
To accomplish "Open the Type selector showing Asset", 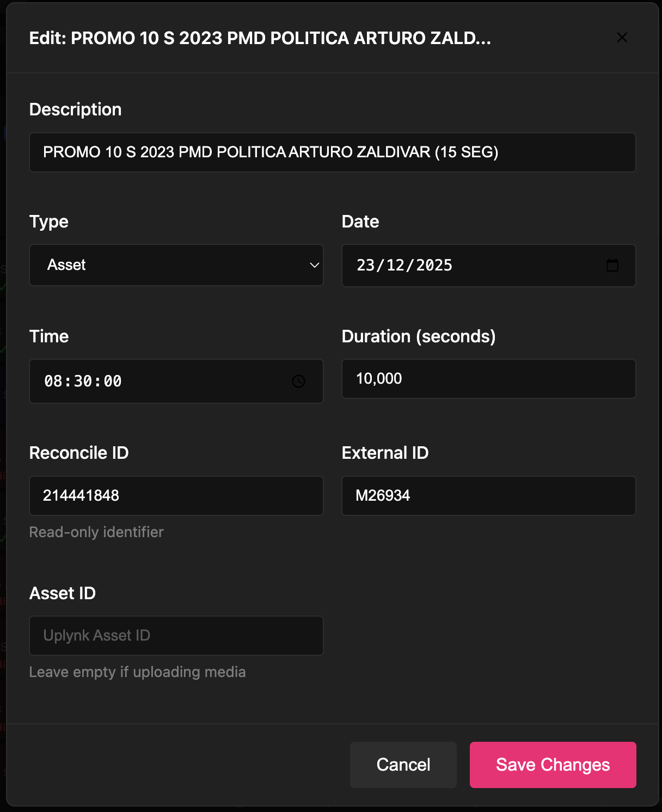I will tap(176, 265).
